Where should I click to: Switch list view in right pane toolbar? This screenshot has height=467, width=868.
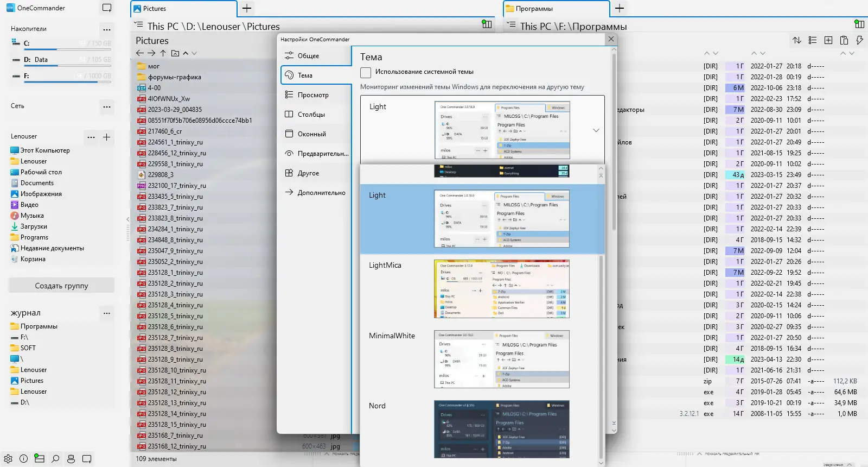click(x=813, y=40)
